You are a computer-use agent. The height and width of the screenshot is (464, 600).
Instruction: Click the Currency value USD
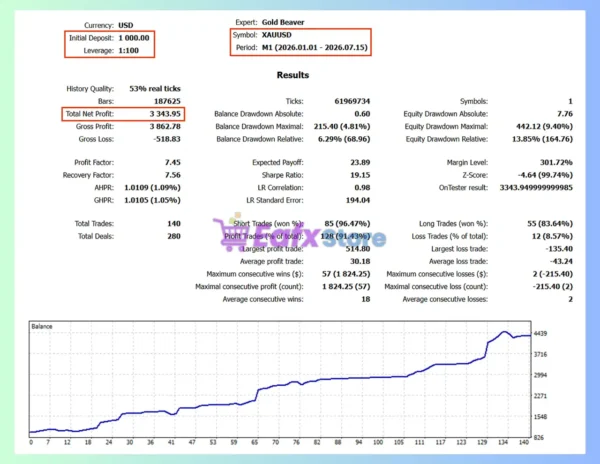pos(126,25)
